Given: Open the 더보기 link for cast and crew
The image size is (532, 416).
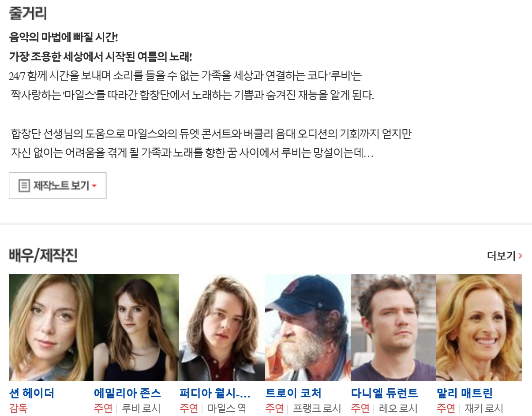Looking at the screenshot, I should [505, 256].
